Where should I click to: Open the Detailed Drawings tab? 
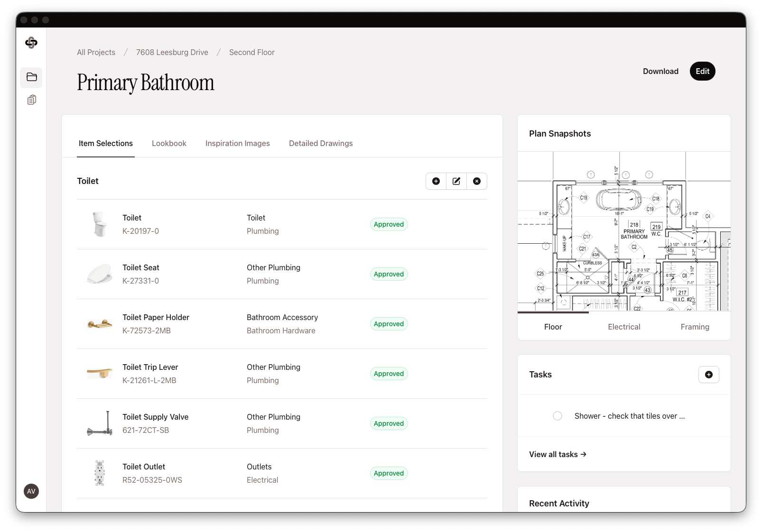(x=321, y=143)
